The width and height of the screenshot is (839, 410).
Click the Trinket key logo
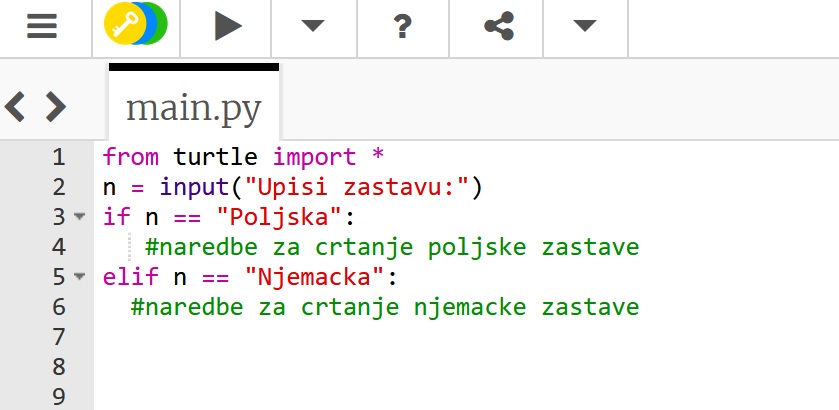tap(135, 27)
